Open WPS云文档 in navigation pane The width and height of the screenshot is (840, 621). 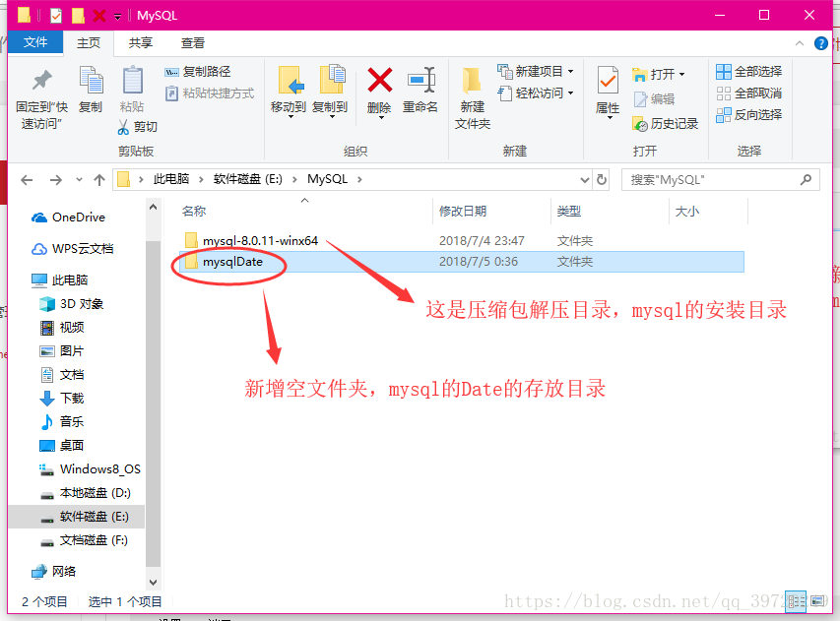[74, 249]
